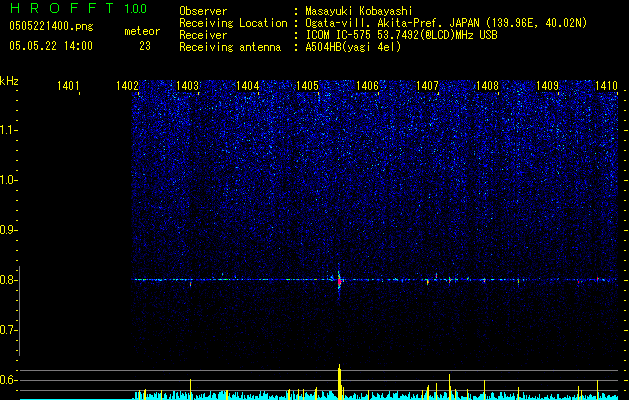Click the 1401 time marker
Screen dimensions: 629x400
click(68, 86)
